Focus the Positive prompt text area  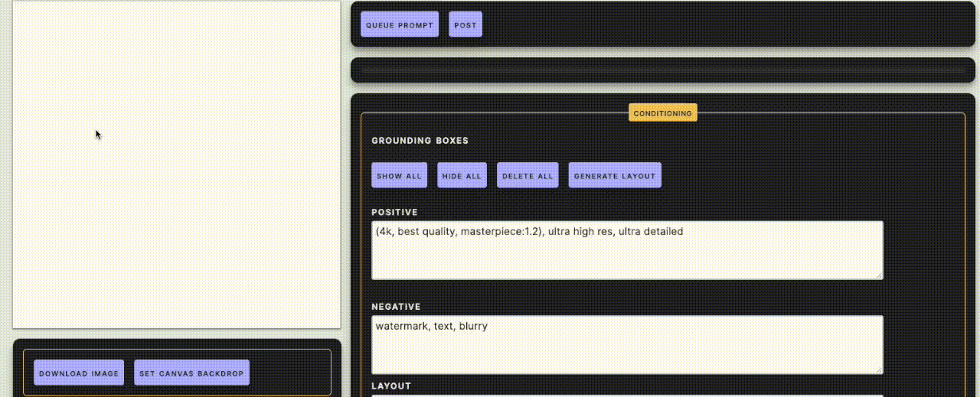627,250
